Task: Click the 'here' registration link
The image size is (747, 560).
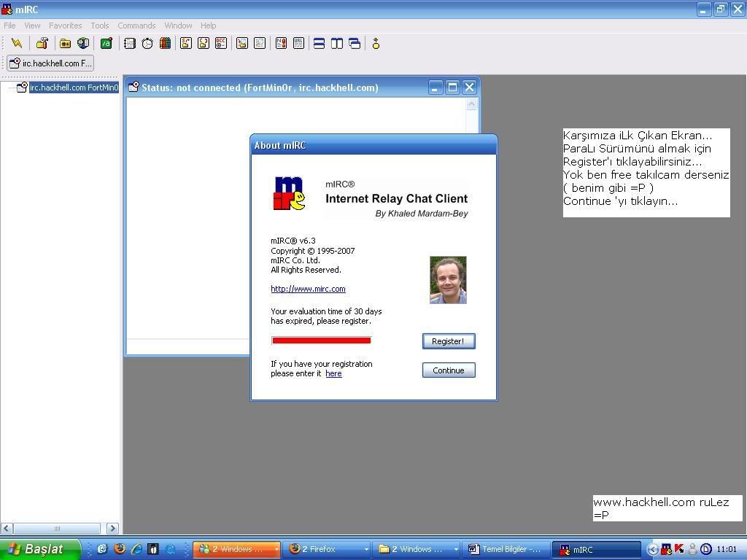Action: [x=333, y=373]
